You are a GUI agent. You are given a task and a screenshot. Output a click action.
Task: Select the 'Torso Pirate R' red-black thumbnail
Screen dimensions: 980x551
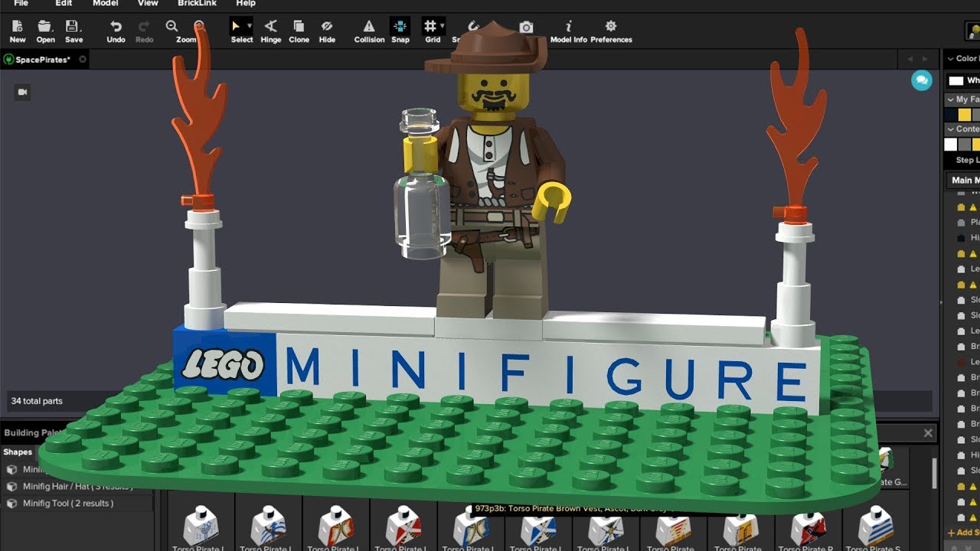[x=808, y=528]
